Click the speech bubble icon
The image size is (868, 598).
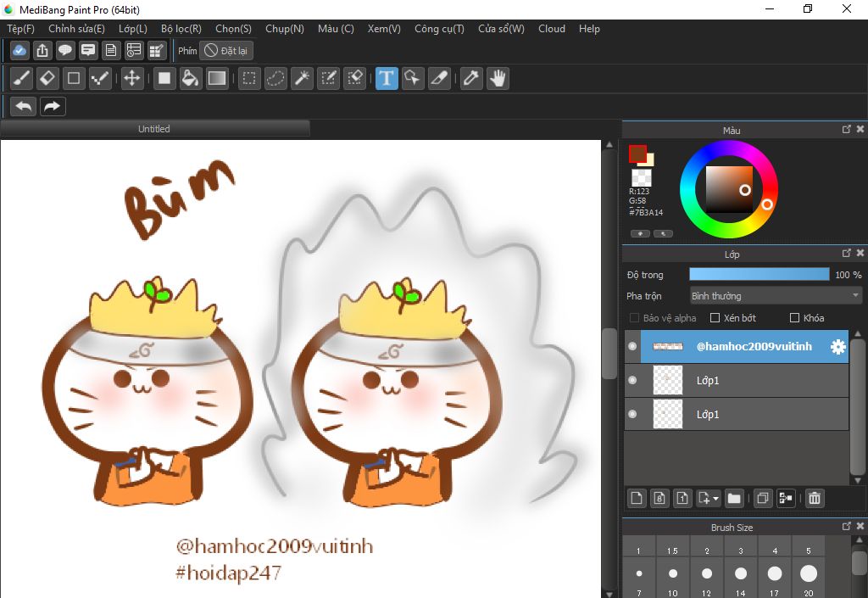pos(64,50)
